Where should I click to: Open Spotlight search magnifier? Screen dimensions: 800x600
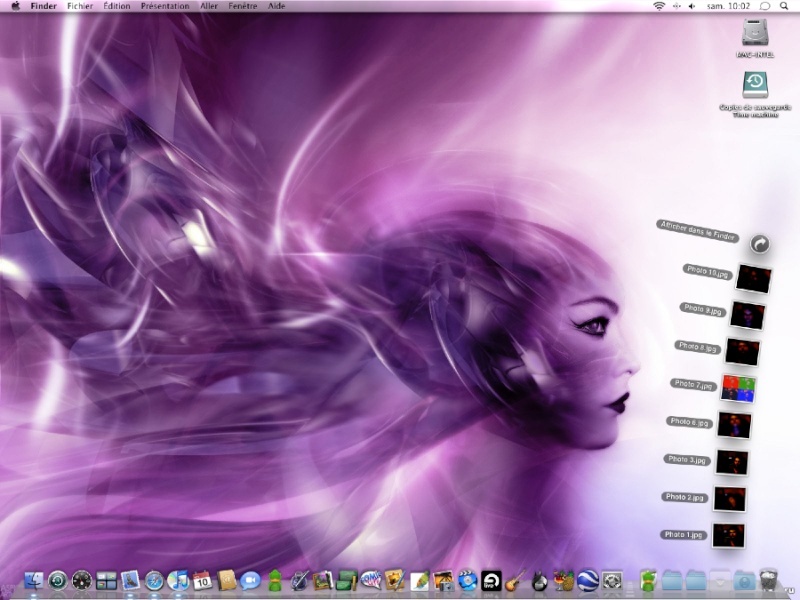784,6
